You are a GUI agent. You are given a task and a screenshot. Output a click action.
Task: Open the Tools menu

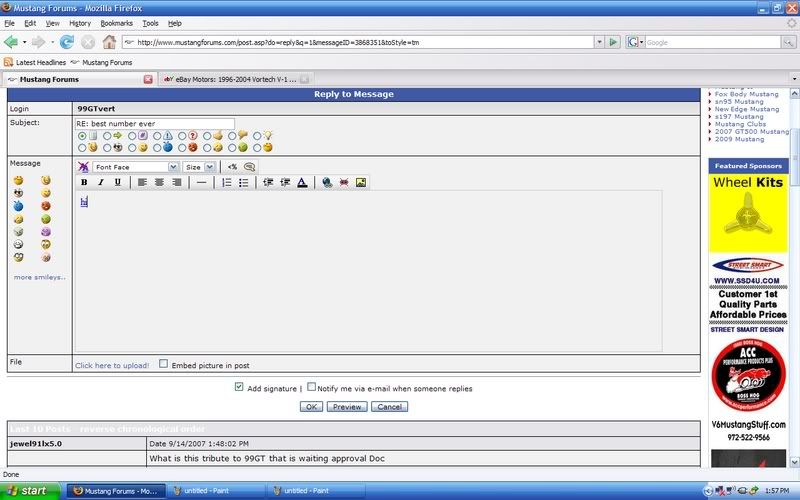pyautogui.click(x=151, y=23)
